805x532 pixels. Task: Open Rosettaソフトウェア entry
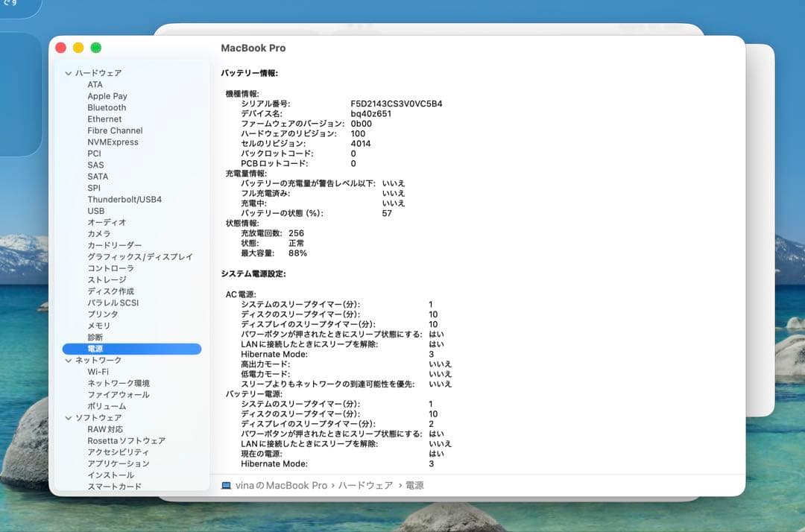point(126,440)
